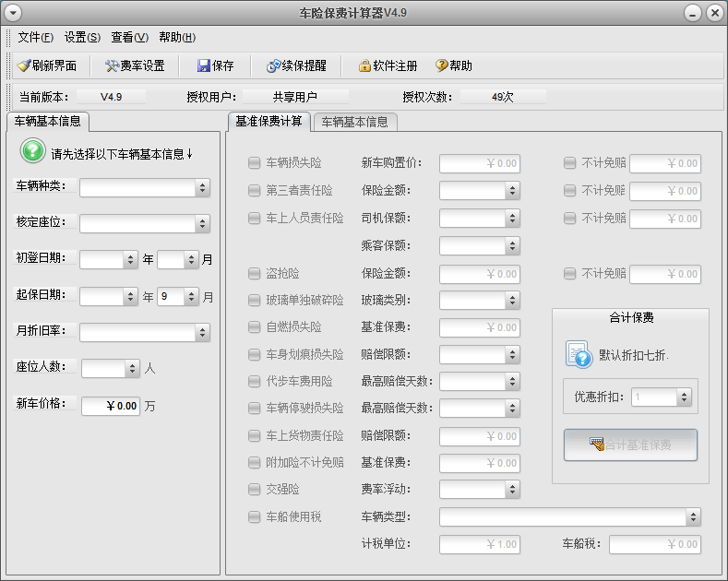Click the green question mark info icon
Image resolution: width=728 pixels, height=581 pixels.
pos(32,151)
